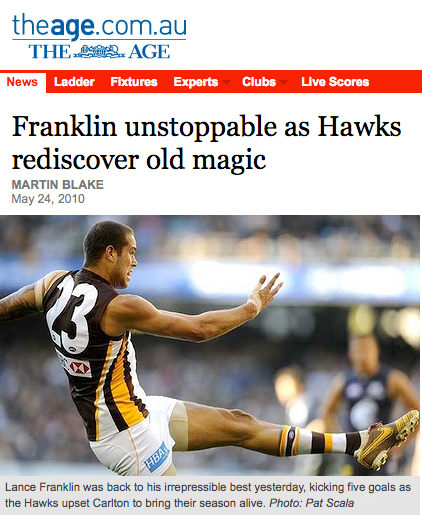The width and height of the screenshot is (422, 515).
Task: Click The Age masthead crest emblem
Action: point(99,52)
